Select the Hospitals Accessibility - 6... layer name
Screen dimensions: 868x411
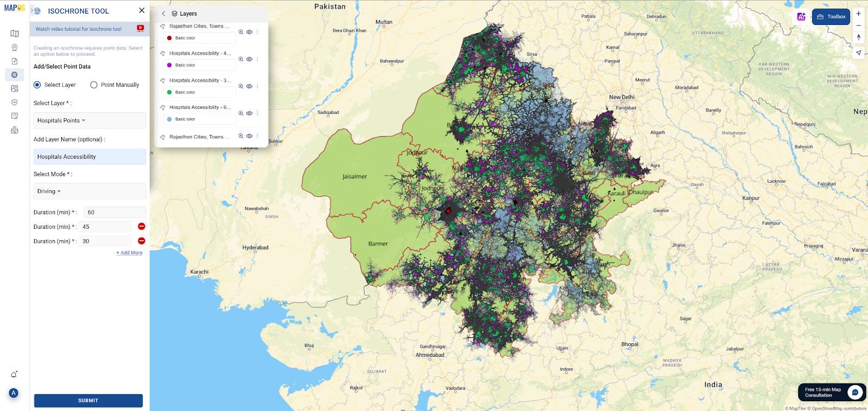tap(200, 107)
